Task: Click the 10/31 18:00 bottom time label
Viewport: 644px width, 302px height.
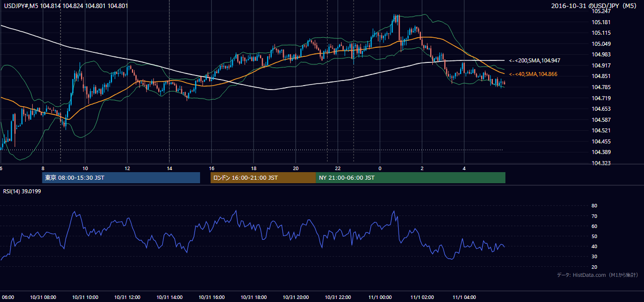Action: click(x=253, y=297)
